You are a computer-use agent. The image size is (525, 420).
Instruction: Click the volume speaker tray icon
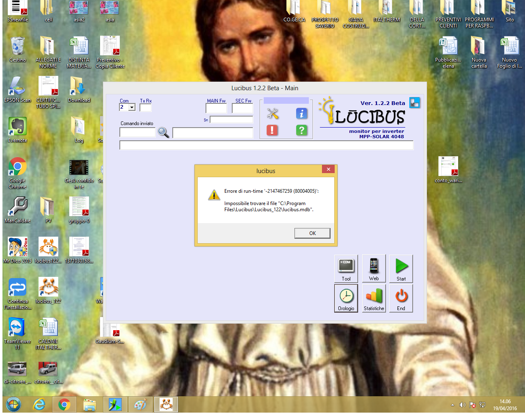point(462,405)
